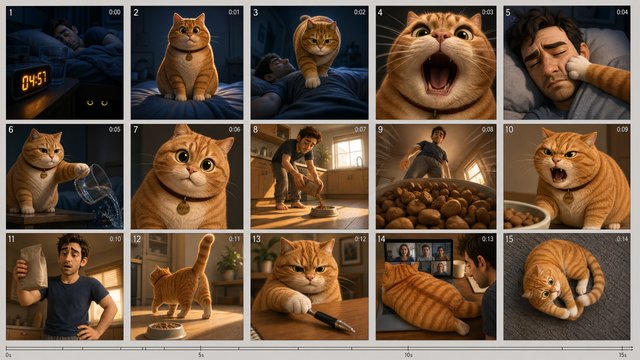Open frame 7 wide-eyed cat portrait
Screen dimensions: 640x360
pos(187,177)
